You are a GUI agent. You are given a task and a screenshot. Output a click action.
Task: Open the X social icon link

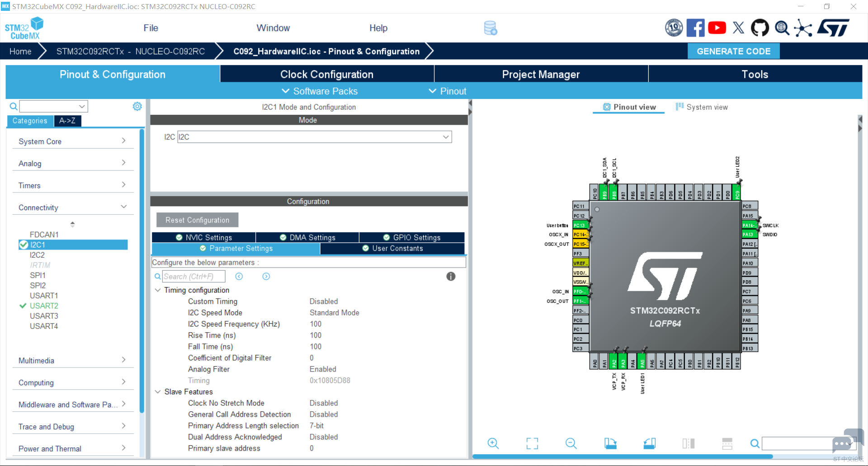coord(738,28)
